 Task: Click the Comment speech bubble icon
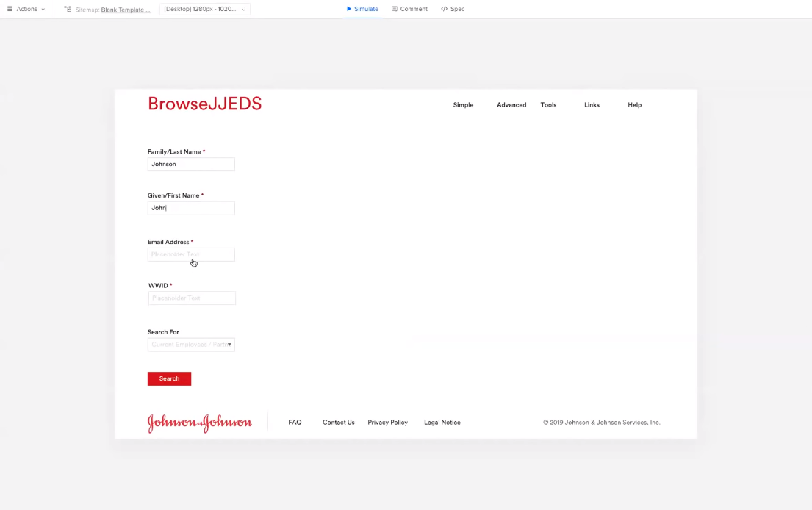[395, 9]
